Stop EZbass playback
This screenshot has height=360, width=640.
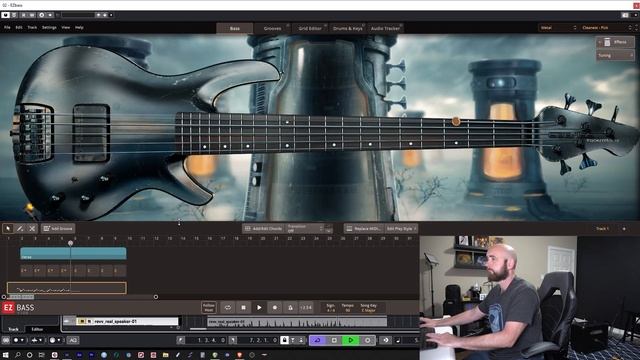point(243,307)
